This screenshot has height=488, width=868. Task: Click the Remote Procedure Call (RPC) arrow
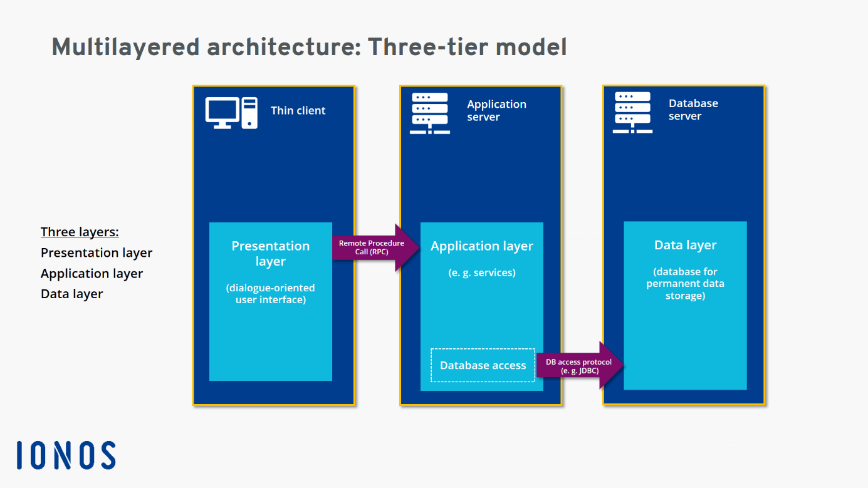[375, 247]
